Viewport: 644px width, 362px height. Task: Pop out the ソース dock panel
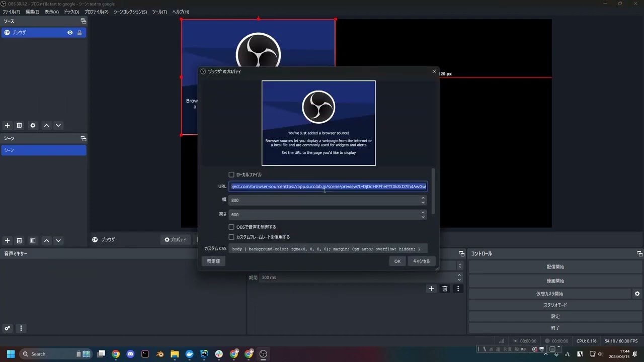(84, 21)
